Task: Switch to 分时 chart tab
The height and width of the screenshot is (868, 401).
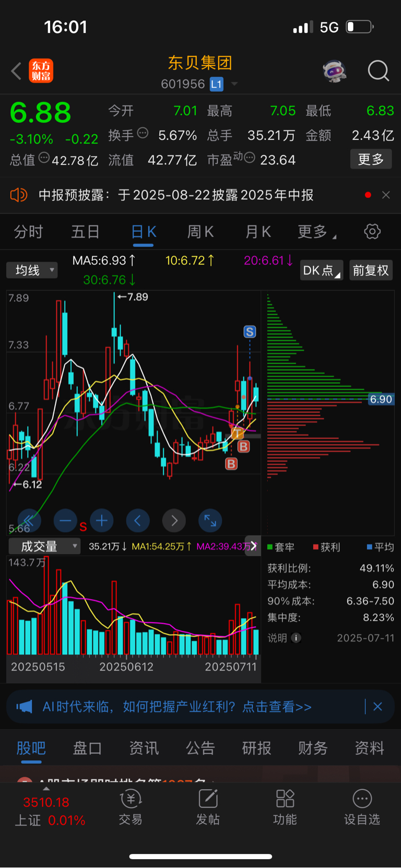Action: point(28,232)
